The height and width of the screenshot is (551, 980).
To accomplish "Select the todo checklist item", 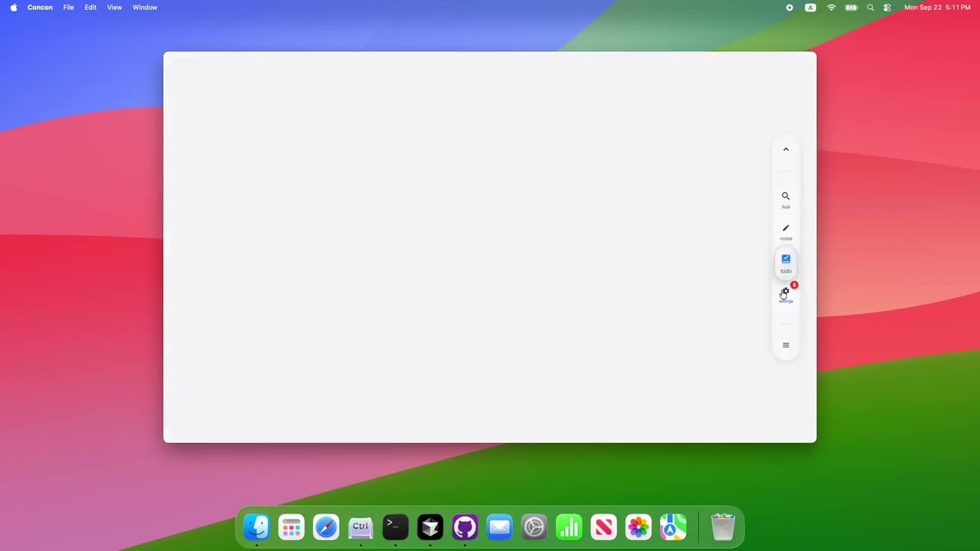I will tap(786, 263).
